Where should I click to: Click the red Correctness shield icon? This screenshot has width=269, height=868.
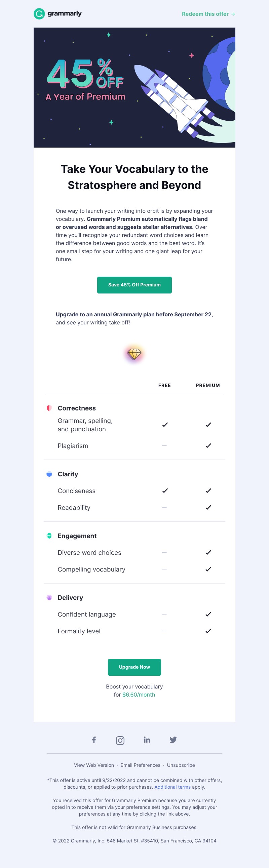click(x=49, y=408)
